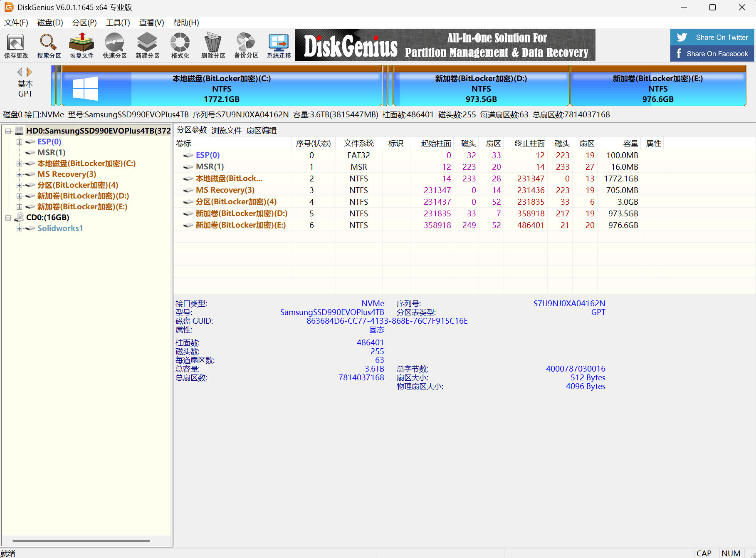Image resolution: width=756 pixels, height=558 pixels.
Task: Expand 新加卷(BitLocker加密)(E:) tree node
Action: [x=19, y=207]
